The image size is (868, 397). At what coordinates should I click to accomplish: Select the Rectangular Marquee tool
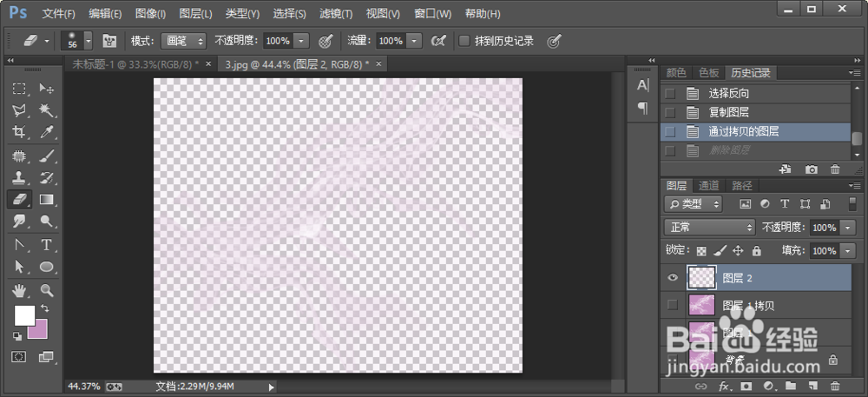[x=19, y=89]
